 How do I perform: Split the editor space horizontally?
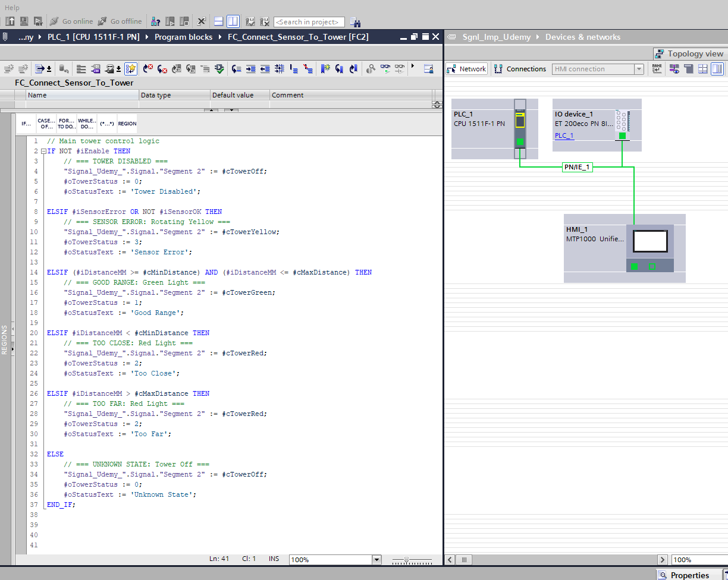pos(219,21)
